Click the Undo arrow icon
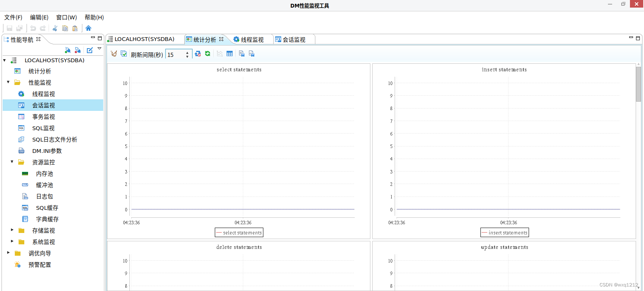Screen dimensions: 644x291 (x=33, y=28)
